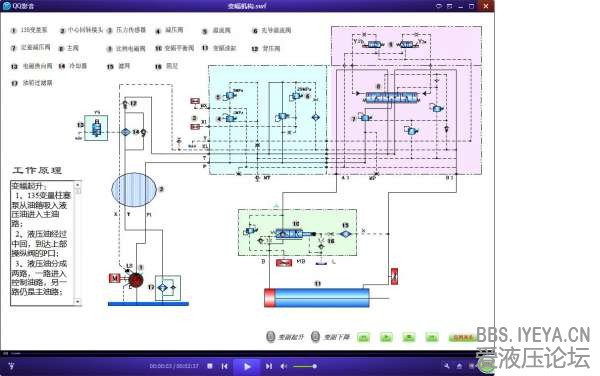
Task: Skip to the next file
Action: pos(269,366)
